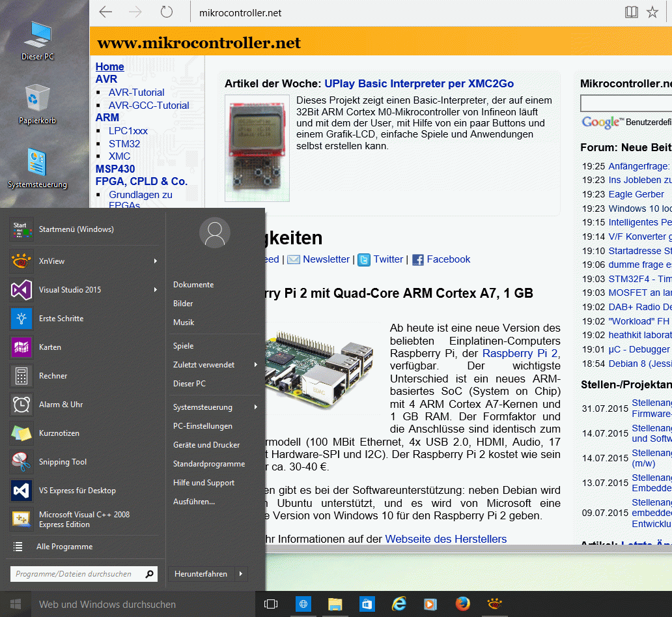
Task: Open Standardprogramme entry
Action: click(209, 464)
